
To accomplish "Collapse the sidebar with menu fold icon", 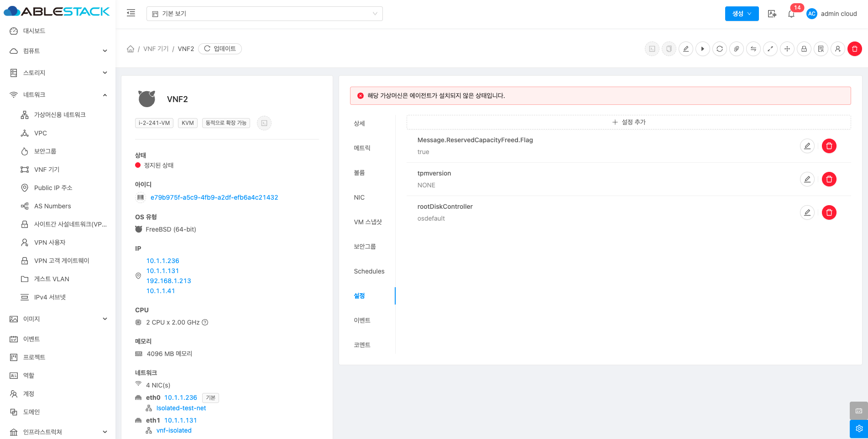I will [x=131, y=13].
